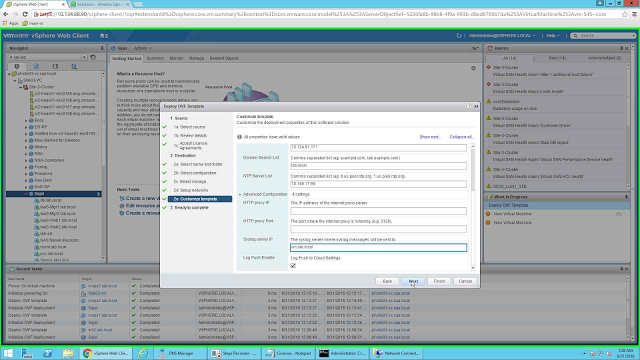This screenshot has width=640, height=360.
Task: Switch to the Related Objects tab
Action: (x=224, y=58)
